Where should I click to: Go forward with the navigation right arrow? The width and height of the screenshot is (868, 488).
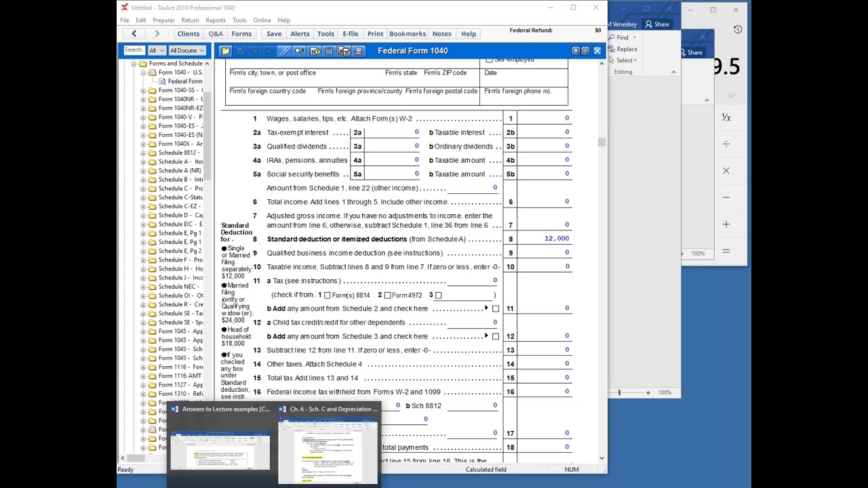(x=157, y=34)
